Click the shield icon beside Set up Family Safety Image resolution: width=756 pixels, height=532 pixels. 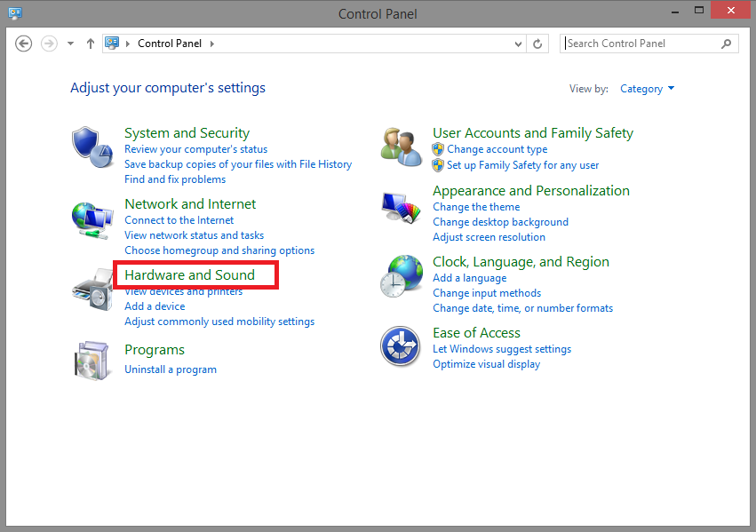point(438,165)
